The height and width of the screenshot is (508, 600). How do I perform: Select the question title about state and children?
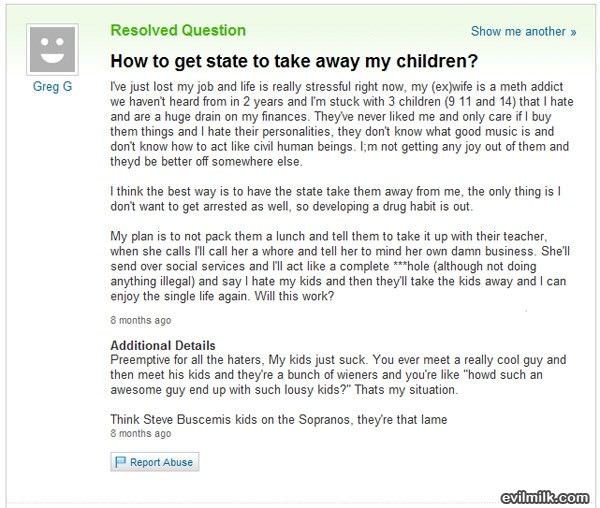tap(294, 61)
